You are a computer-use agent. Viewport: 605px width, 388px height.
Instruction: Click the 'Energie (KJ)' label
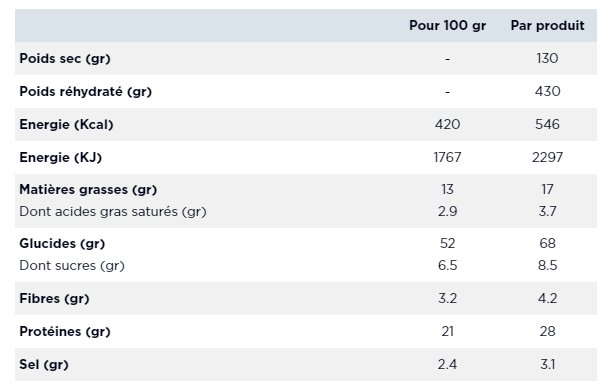[60, 158]
